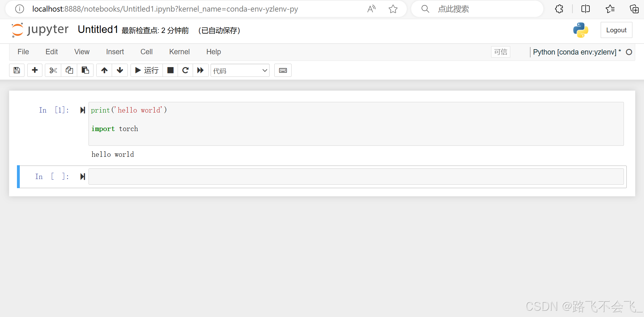Click the 可信 trusted notebook button
The image size is (644, 317).
(x=501, y=52)
